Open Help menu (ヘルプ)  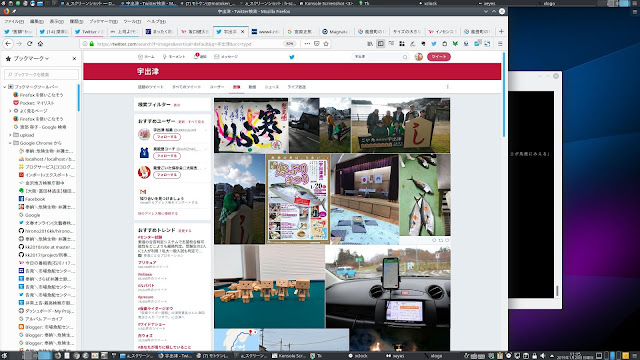point(156,21)
